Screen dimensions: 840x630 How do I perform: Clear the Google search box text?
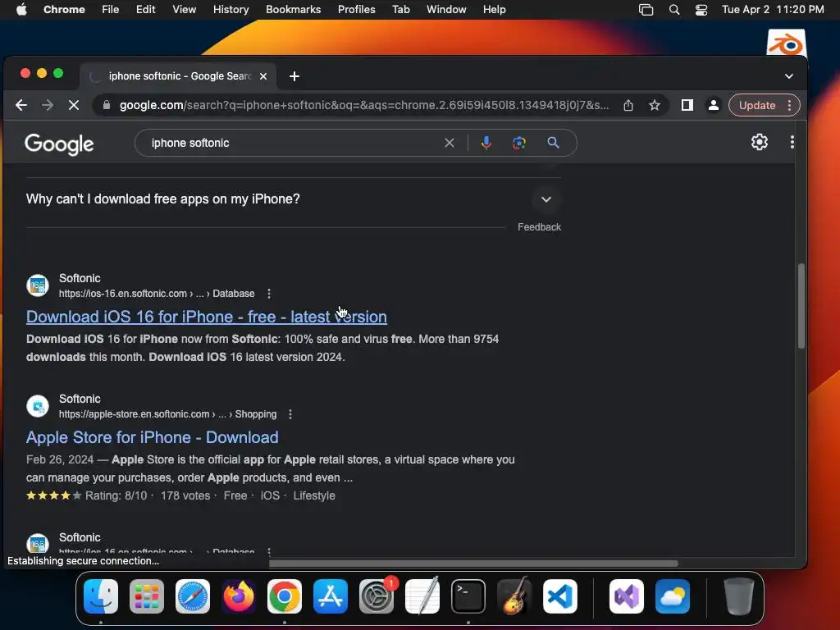[450, 143]
